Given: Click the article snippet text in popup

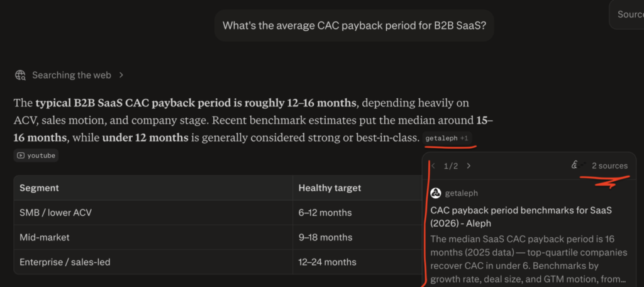Looking at the screenshot, I should tap(528, 259).
